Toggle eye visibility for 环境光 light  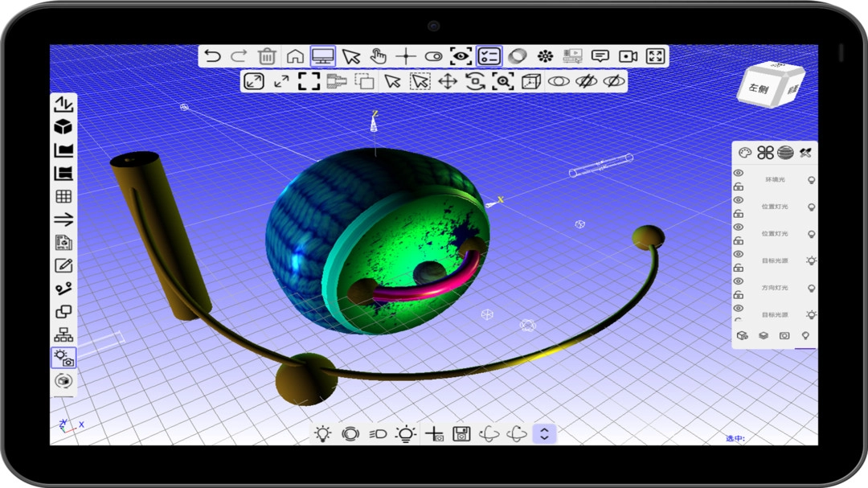coord(739,173)
